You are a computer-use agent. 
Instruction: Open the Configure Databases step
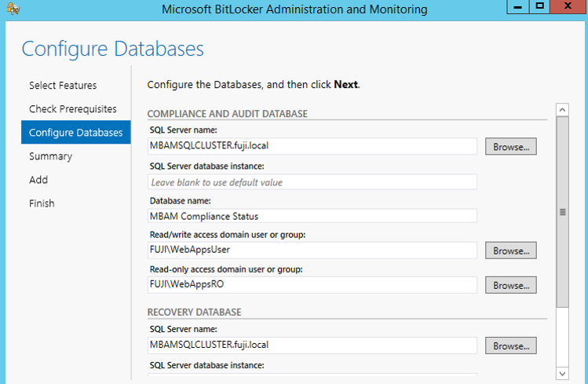point(75,133)
